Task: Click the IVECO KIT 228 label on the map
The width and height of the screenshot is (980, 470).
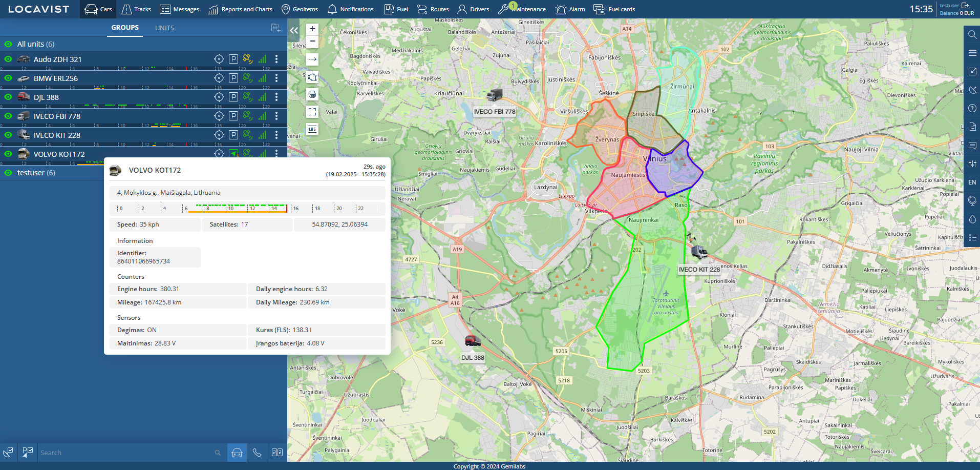Action: point(699,270)
